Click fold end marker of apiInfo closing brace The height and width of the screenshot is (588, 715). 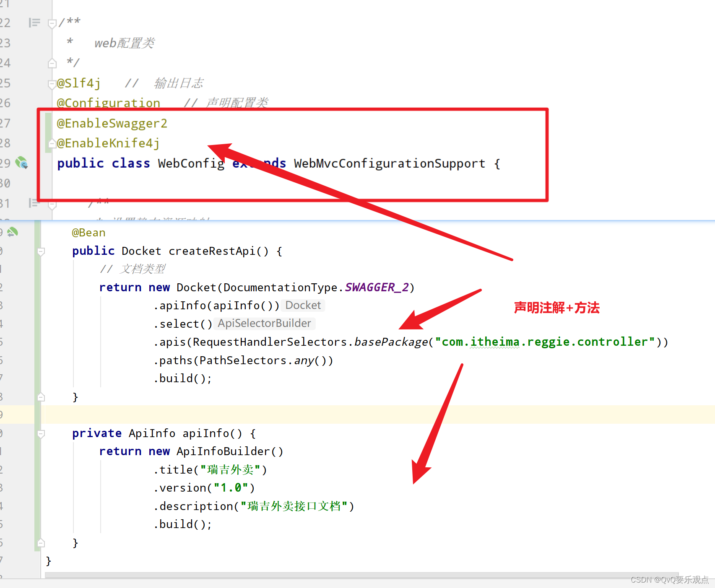[x=41, y=543]
